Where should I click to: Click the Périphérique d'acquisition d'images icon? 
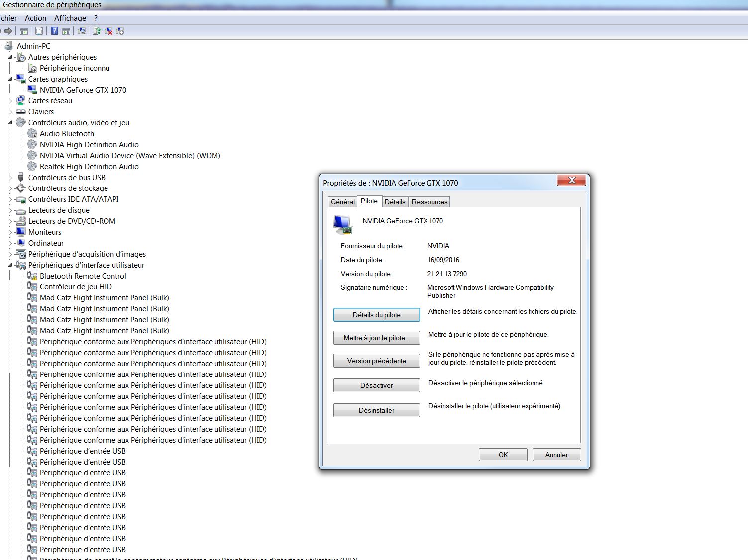tap(20, 254)
